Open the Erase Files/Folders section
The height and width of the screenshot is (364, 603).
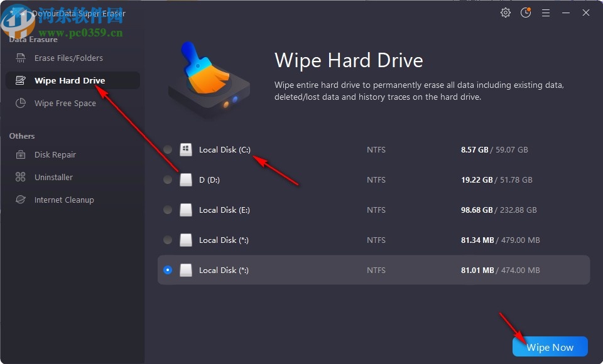click(68, 58)
